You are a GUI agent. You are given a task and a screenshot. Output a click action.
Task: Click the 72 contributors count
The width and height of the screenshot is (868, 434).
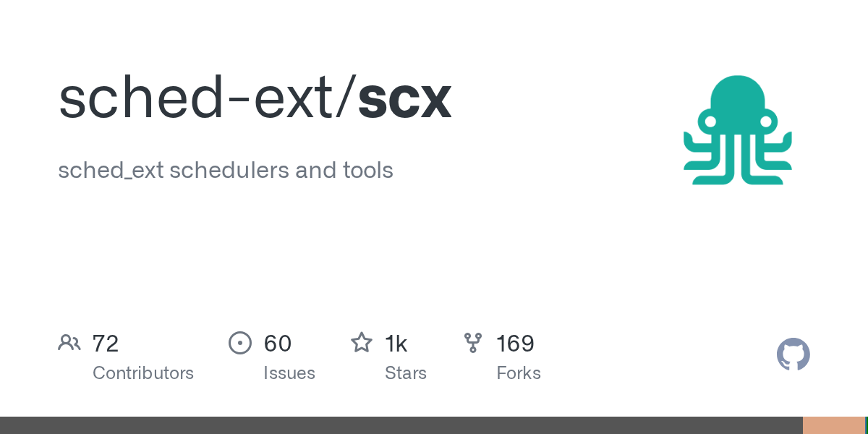(x=106, y=344)
